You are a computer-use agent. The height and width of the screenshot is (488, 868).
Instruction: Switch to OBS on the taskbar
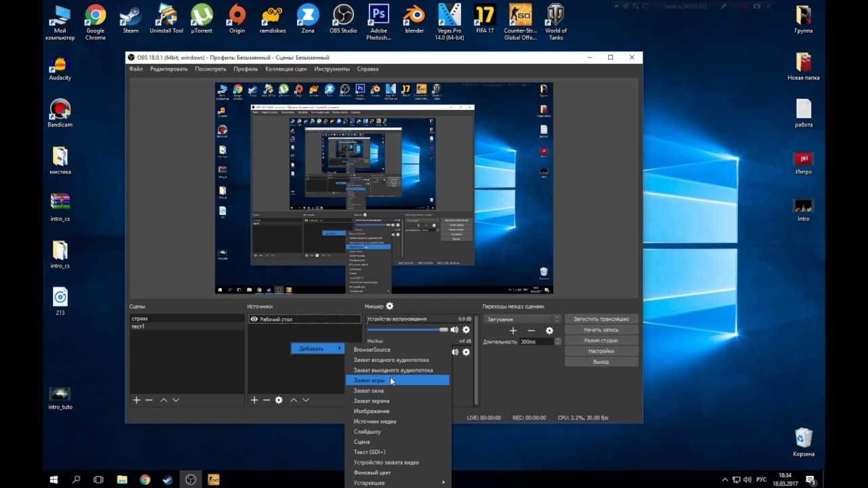click(x=191, y=479)
